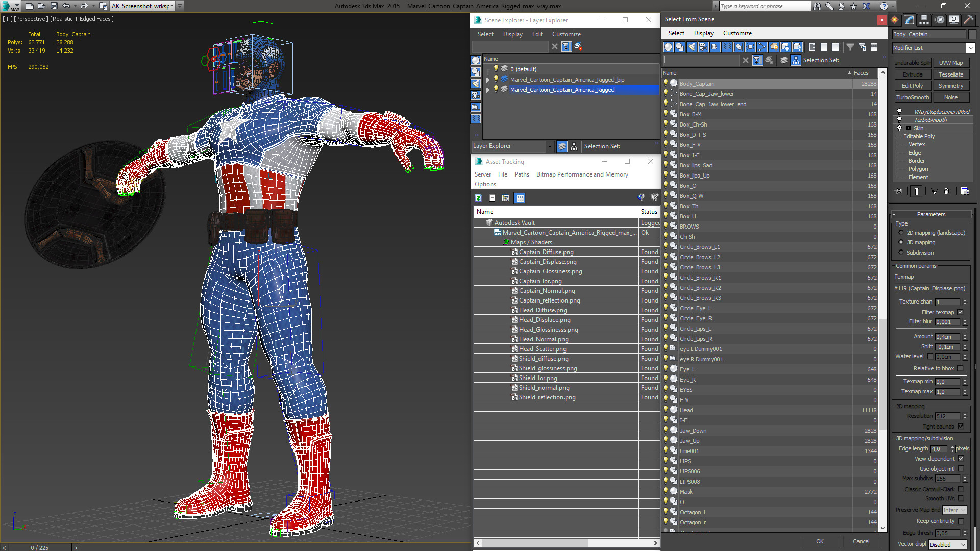Open Bitmap Performance and Memory menu
The image size is (980, 551).
coord(582,174)
